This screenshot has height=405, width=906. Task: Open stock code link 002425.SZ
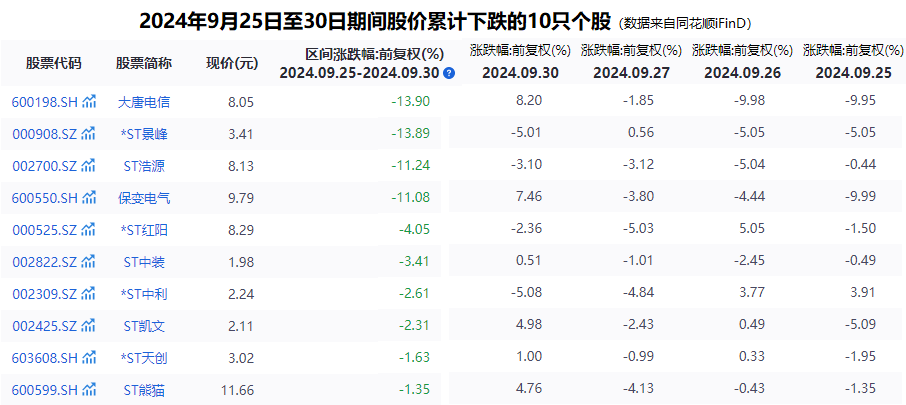click(x=45, y=326)
